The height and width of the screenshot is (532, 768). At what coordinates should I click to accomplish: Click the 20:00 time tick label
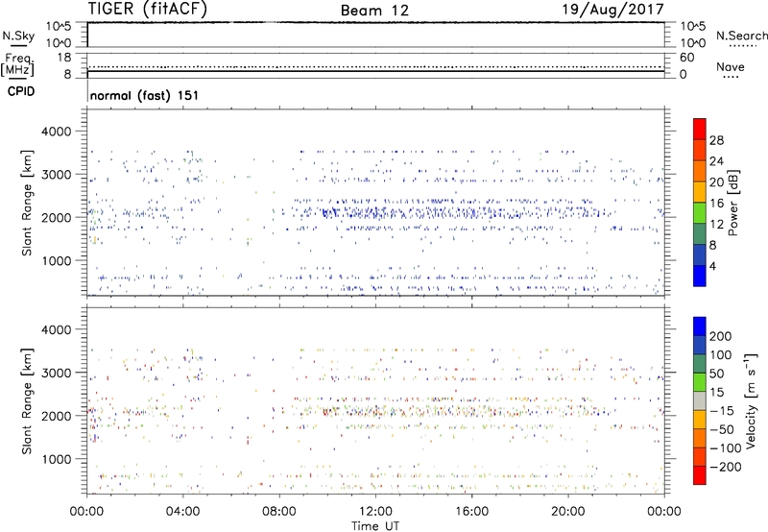tap(568, 512)
